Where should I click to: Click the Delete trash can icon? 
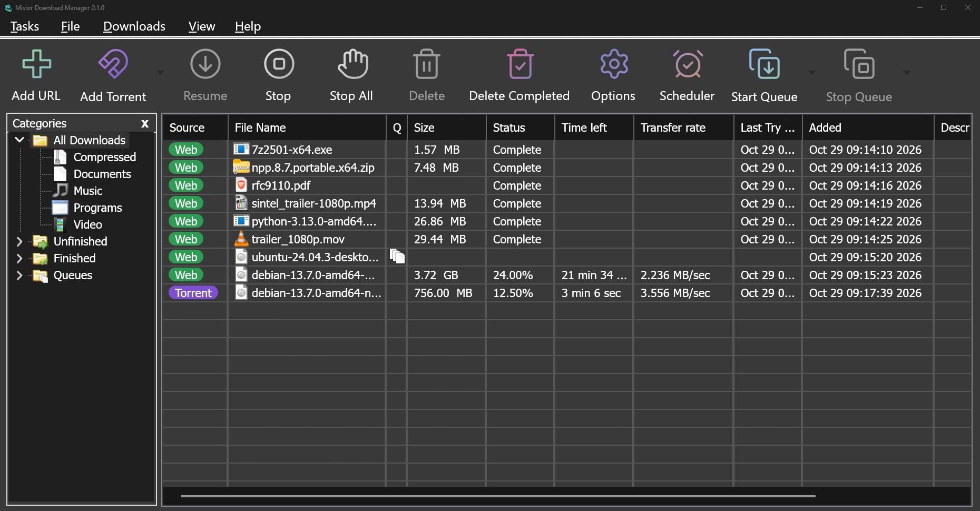(426, 64)
